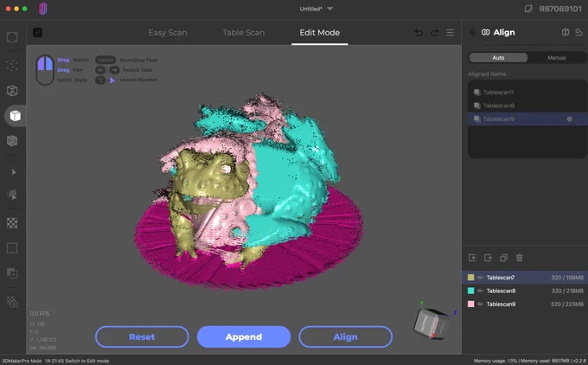Viewport: 588px width, 365px height.
Task: Click the Align overlapping-circles icon
Action: (486, 32)
